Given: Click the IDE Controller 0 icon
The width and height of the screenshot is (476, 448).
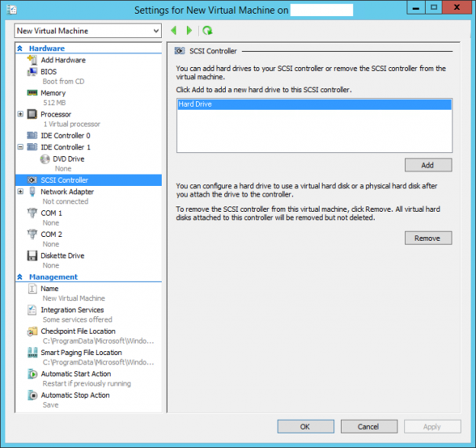Looking at the screenshot, I should [x=32, y=135].
